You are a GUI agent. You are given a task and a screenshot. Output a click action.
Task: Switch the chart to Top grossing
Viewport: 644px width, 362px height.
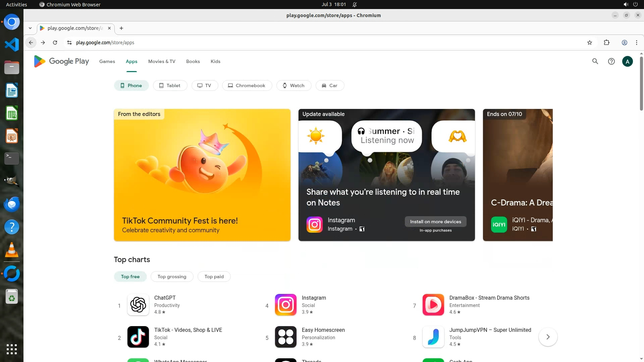[172, 277]
